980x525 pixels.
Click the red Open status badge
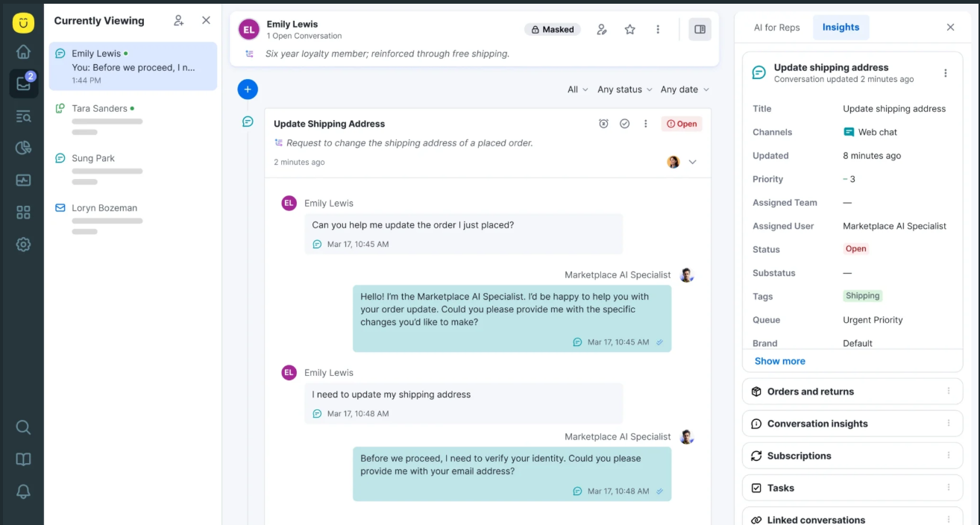point(682,124)
